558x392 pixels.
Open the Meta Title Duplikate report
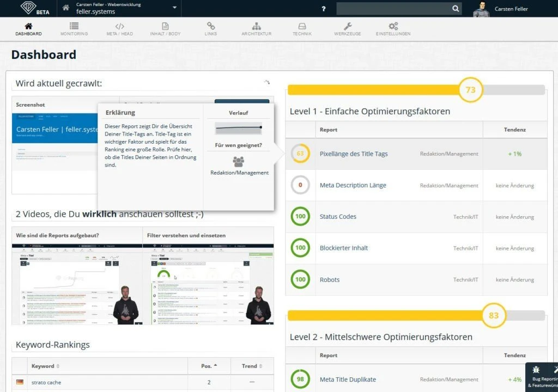pyautogui.click(x=348, y=379)
